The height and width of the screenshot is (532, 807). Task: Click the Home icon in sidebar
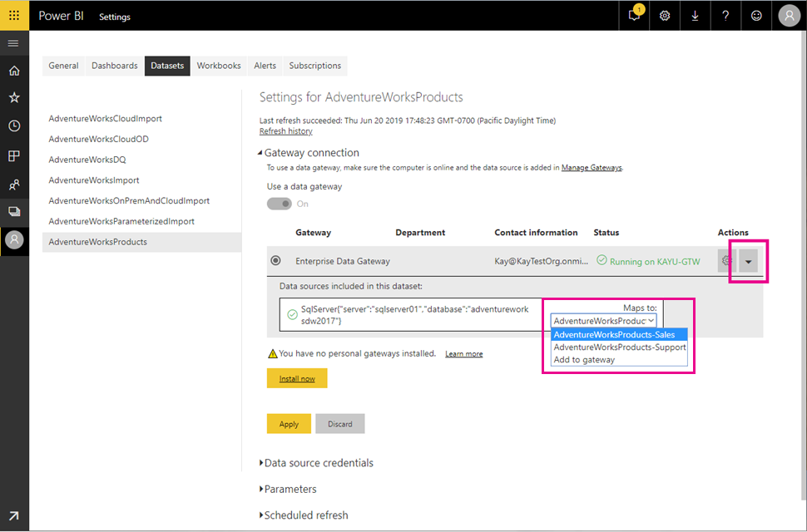14,71
